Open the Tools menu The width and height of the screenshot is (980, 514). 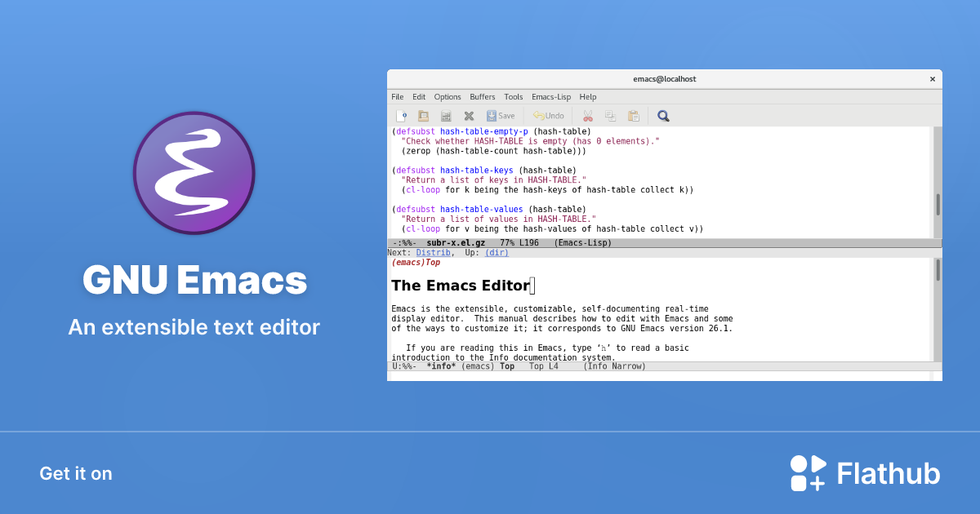point(513,96)
